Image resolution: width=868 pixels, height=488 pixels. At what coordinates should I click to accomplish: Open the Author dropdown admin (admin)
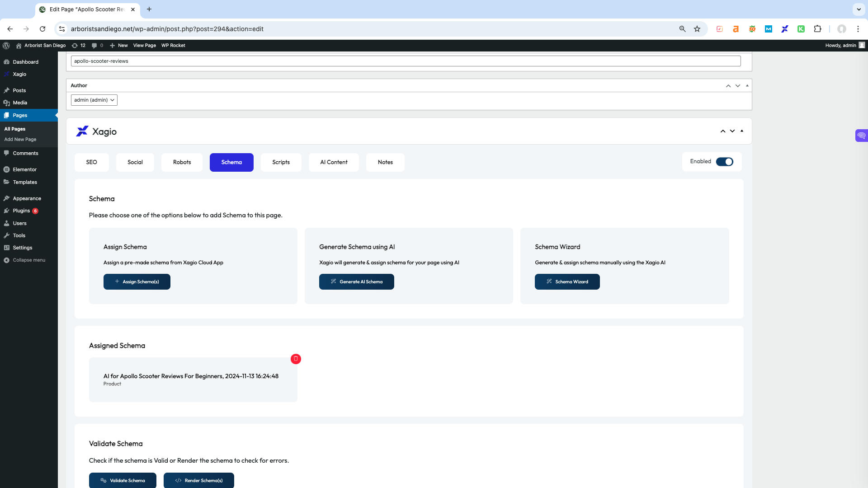(94, 100)
